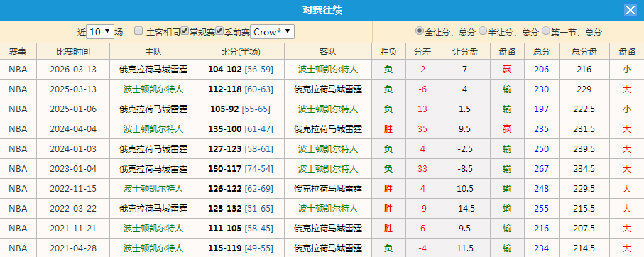This screenshot has height=257, width=644.
Task: Open the 123-132 score of 2022-03-22
Action: [224, 209]
